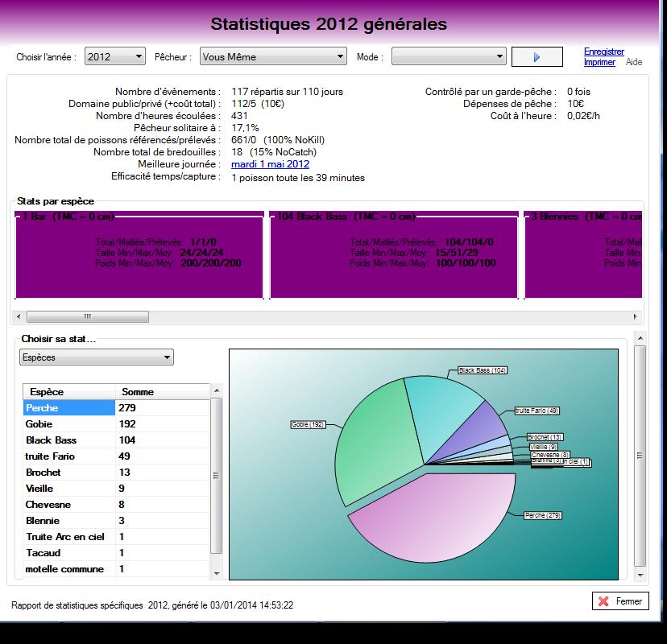Click the blue play arrow button

pyautogui.click(x=536, y=57)
